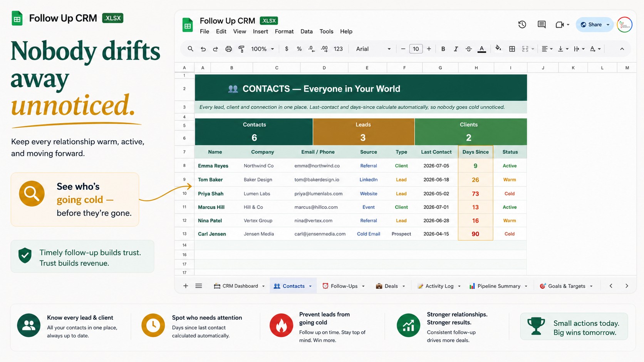This screenshot has width=644, height=362.
Task: Toggle strikethrough formatting
Action: (x=468, y=49)
